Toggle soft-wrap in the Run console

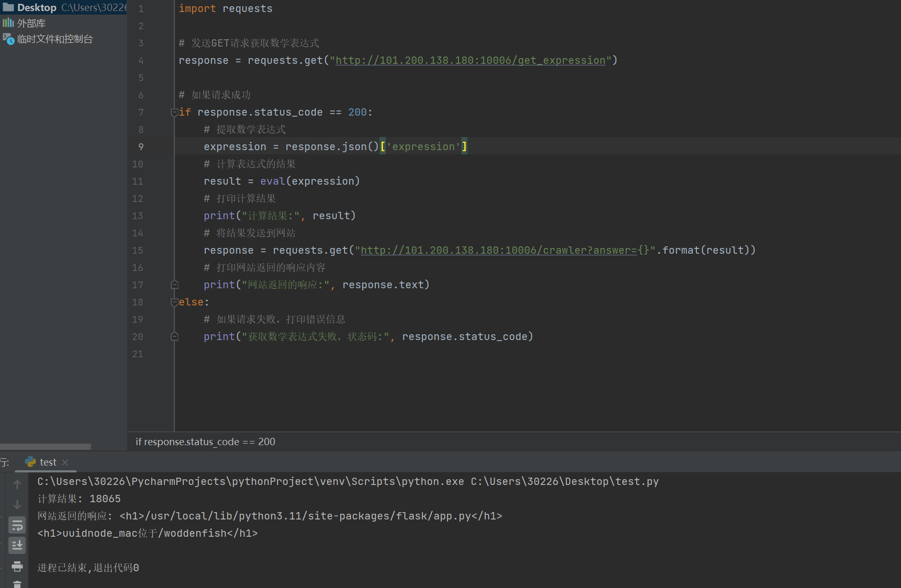[x=17, y=525]
